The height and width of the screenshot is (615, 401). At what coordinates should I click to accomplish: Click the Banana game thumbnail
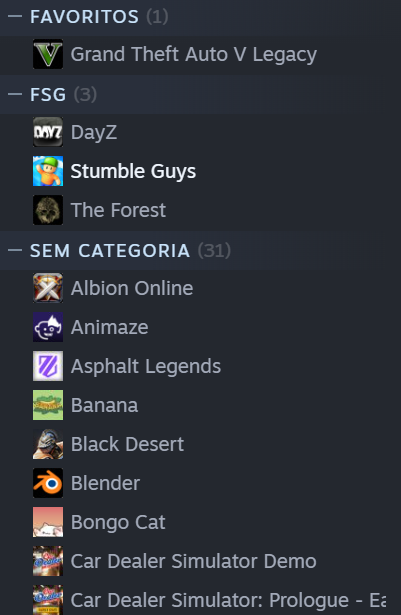point(48,405)
